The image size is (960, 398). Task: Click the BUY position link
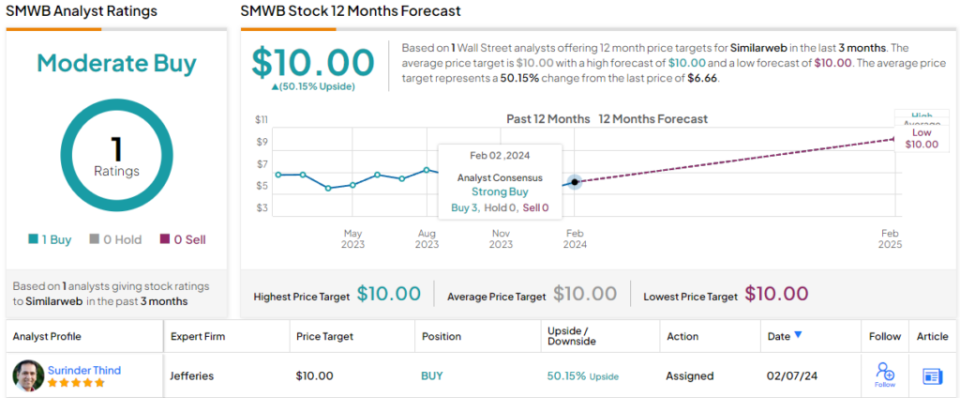point(432,376)
